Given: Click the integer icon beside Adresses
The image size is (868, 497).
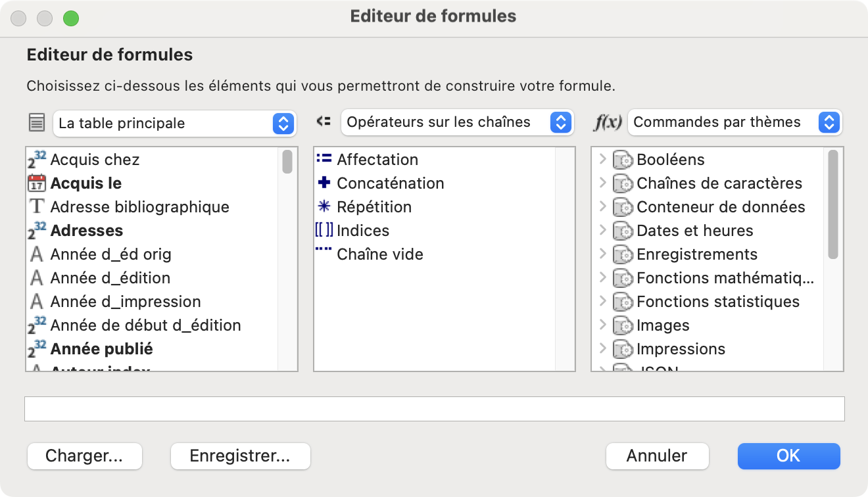Looking at the screenshot, I should point(37,231).
